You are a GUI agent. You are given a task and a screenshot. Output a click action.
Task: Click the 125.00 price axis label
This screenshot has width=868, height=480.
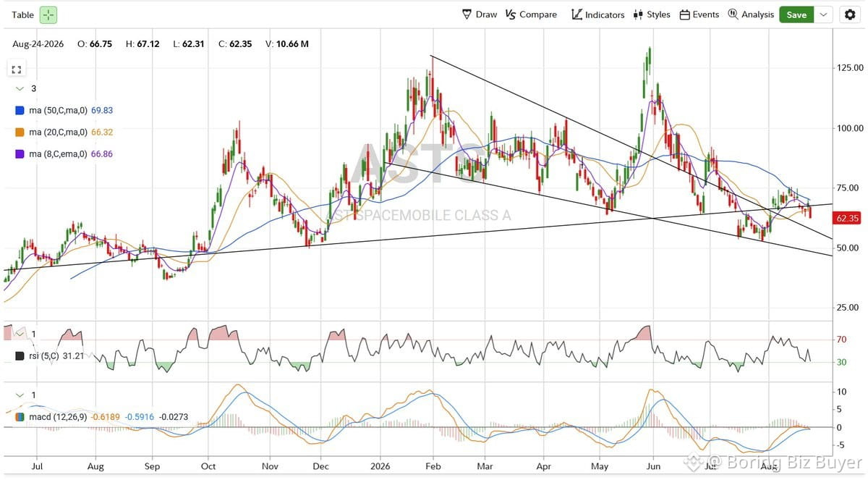point(850,68)
